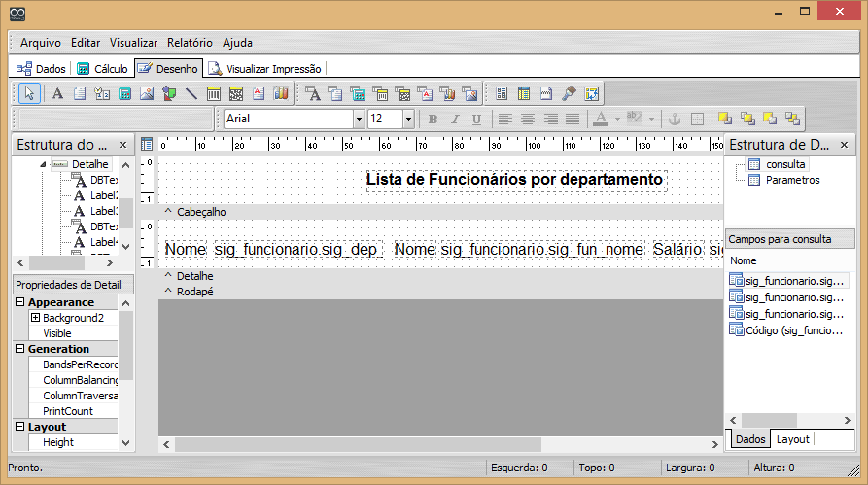This screenshot has width=868, height=485.
Task: Switch to the Visualizar Impressão tab
Action: pos(265,69)
